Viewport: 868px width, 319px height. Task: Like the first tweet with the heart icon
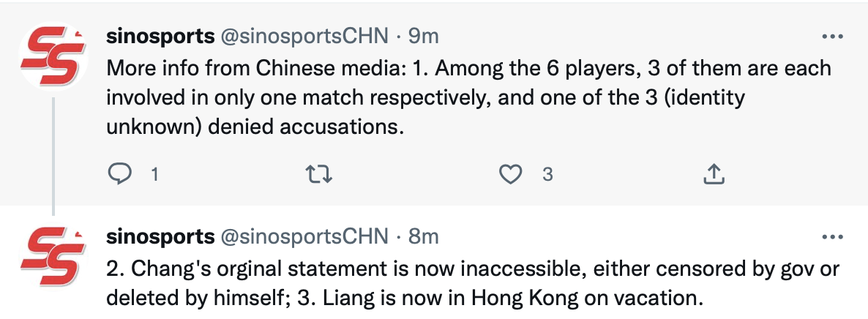[x=510, y=173]
